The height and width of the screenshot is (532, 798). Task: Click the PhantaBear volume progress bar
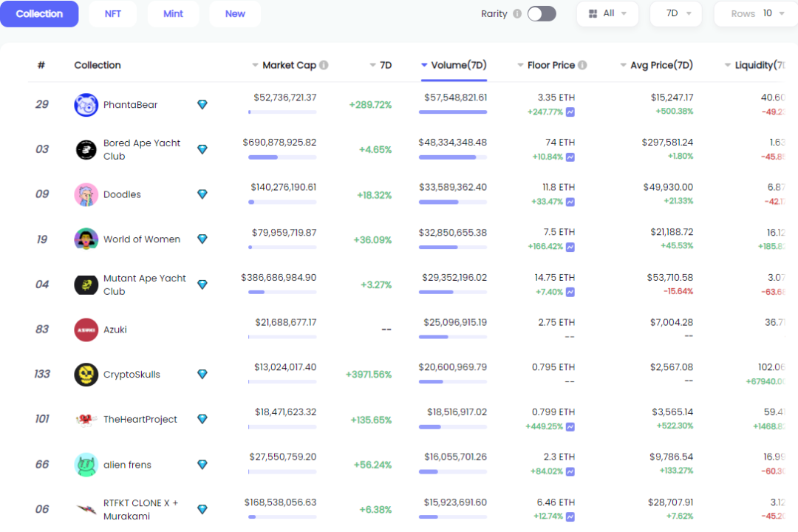click(453, 112)
